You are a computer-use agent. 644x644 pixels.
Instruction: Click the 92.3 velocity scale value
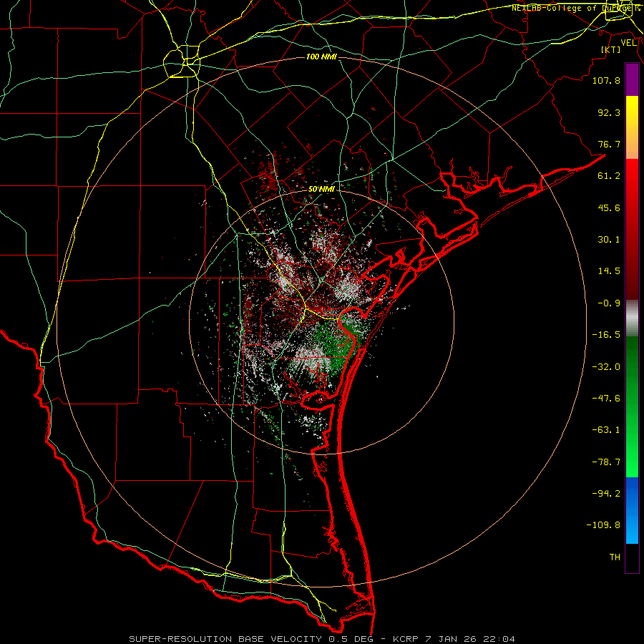(x=609, y=112)
